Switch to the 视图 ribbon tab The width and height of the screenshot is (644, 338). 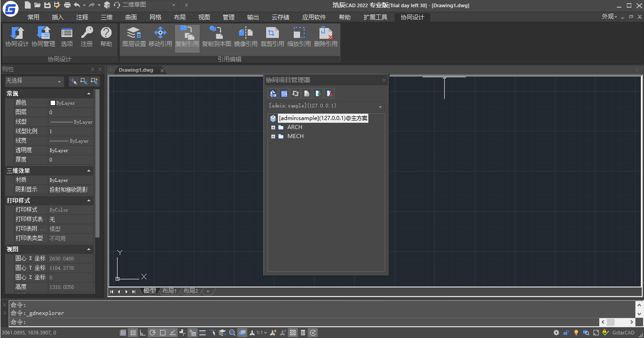(204, 17)
